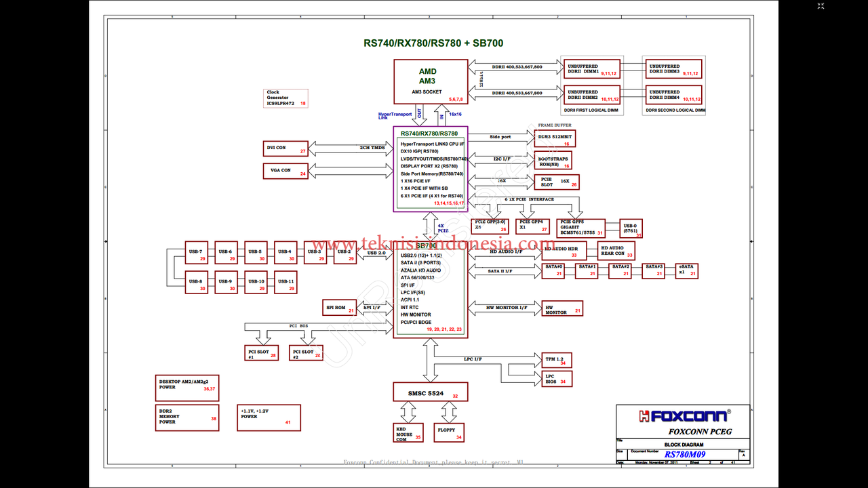This screenshot has height=488, width=868.
Task: Click the +1.1V, +1.2V POWER block
Action: tap(269, 418)
